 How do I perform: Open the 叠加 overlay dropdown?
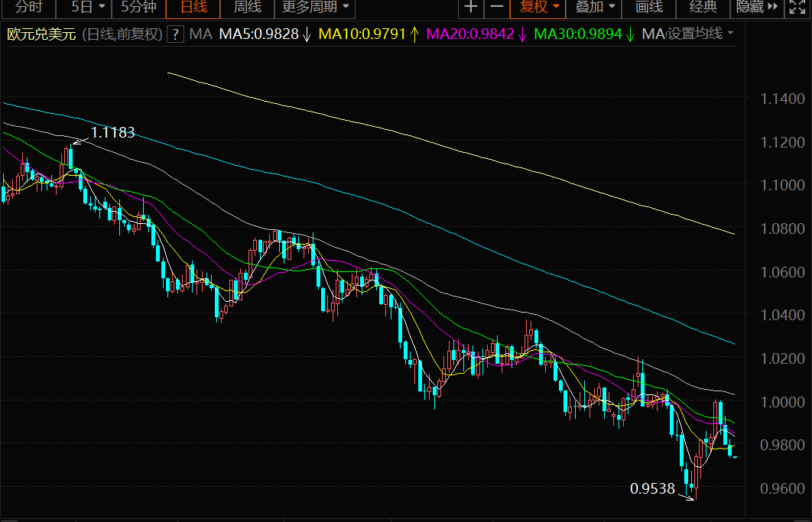595,7
